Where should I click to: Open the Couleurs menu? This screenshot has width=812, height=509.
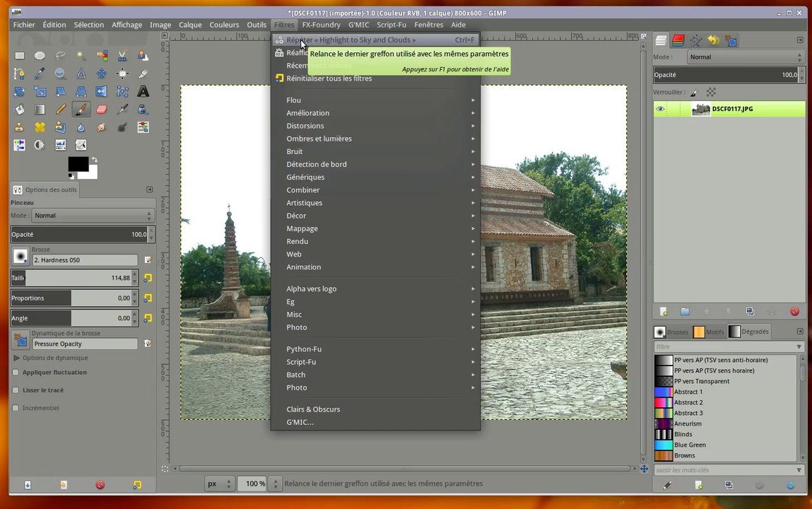click(224, 25)
